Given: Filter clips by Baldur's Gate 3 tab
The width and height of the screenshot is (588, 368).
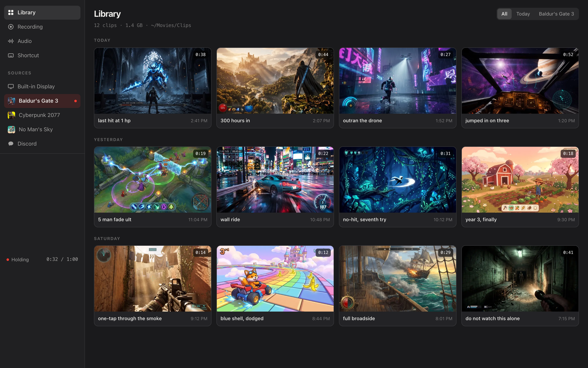Looking at the screenshot, I should [x=556, y=14].
